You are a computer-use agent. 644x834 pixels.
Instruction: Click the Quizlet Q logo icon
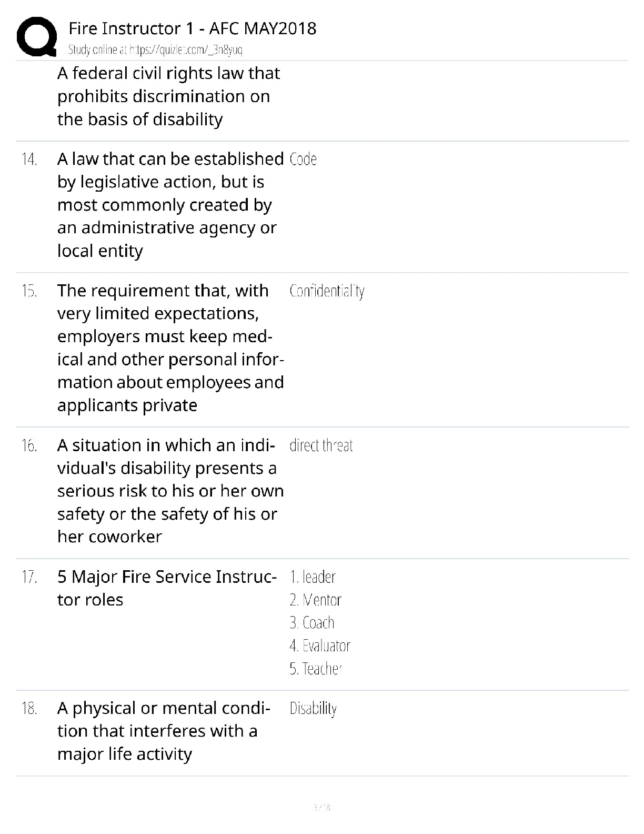click(x=37, y=36)
